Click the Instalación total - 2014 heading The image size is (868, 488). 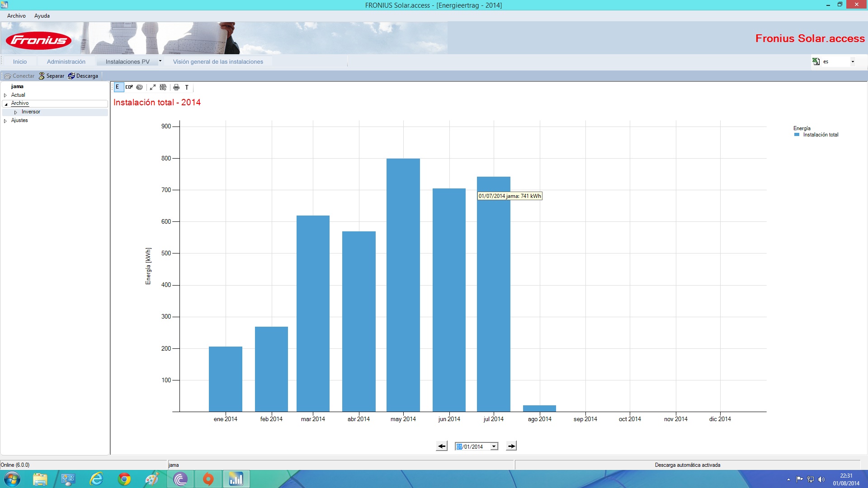[x=157, y=103]
